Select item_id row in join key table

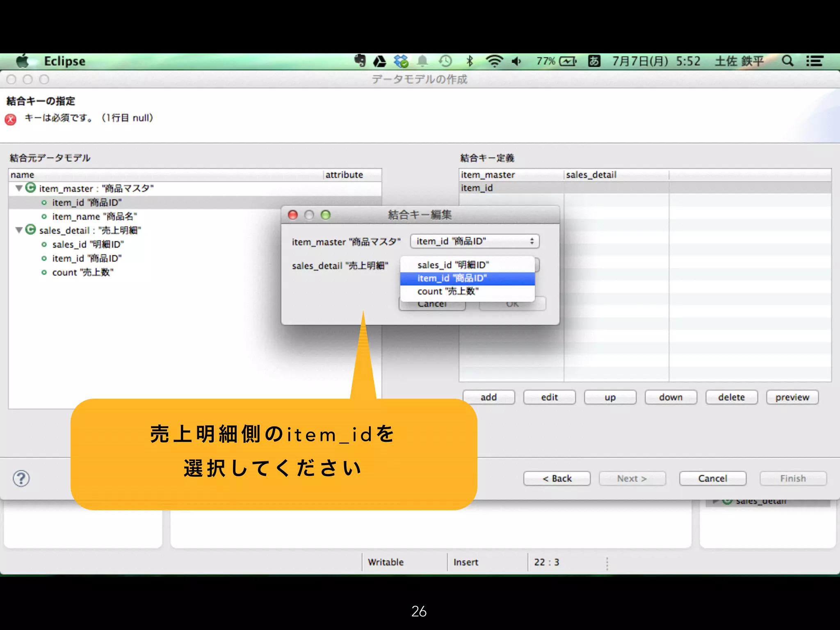click(x=477, y=188)
